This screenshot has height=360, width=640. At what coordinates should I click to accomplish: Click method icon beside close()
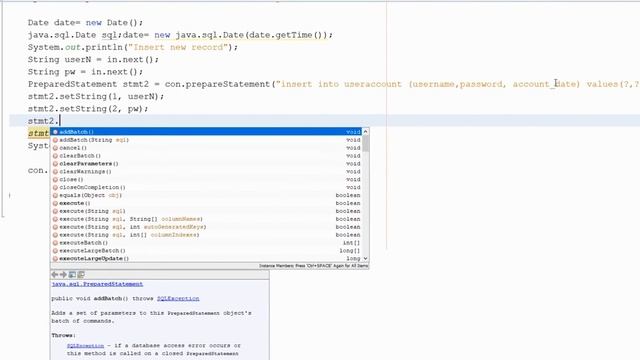(56, 180)
